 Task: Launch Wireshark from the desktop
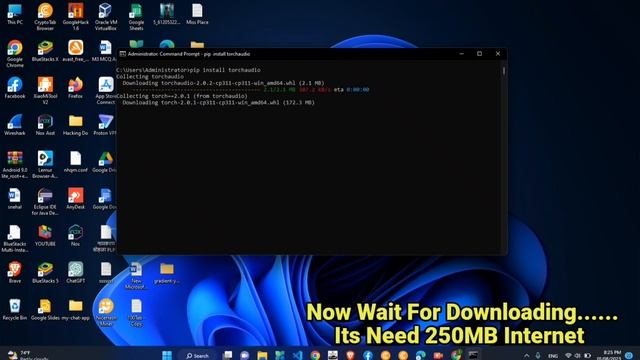pyautogui.click(x=15, y=124)
